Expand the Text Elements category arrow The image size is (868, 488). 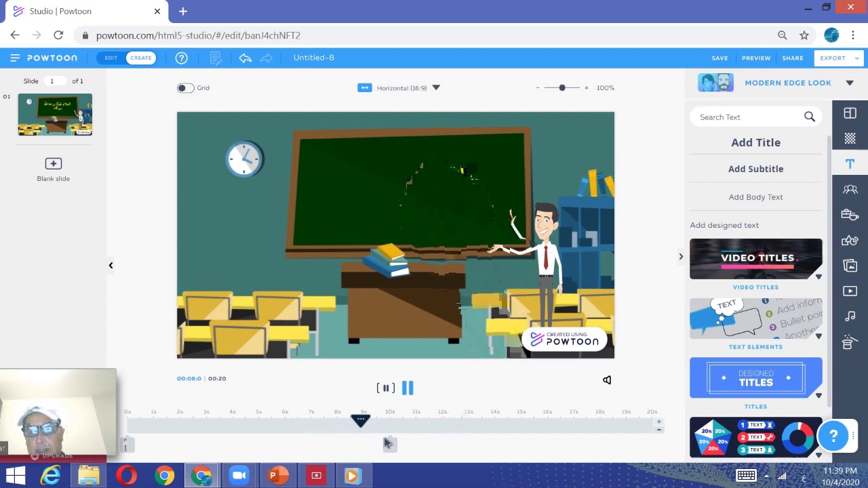tap(818, 336)
